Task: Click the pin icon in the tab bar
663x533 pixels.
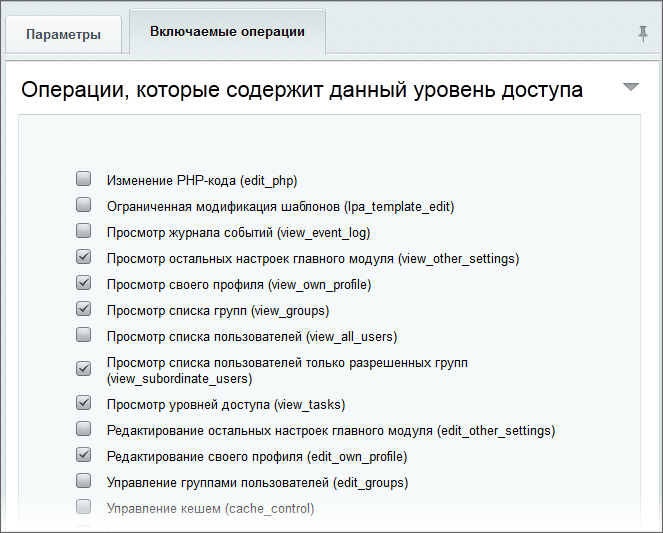Action: click(x=642, y=34)
